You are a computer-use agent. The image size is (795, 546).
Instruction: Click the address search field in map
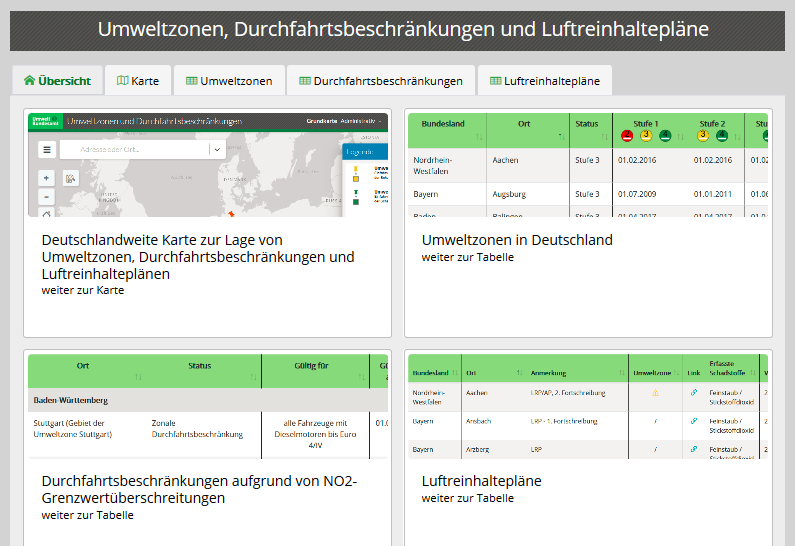135,150
